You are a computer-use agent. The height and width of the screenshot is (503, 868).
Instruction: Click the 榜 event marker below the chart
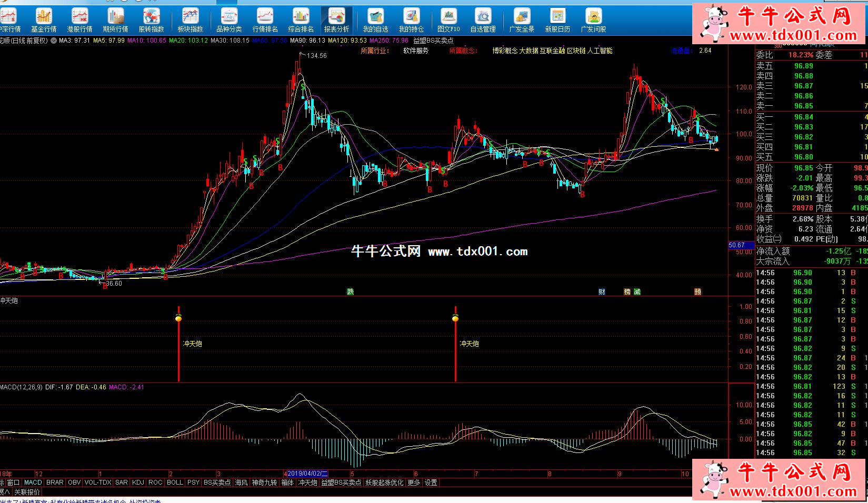(x=627, y=291)
